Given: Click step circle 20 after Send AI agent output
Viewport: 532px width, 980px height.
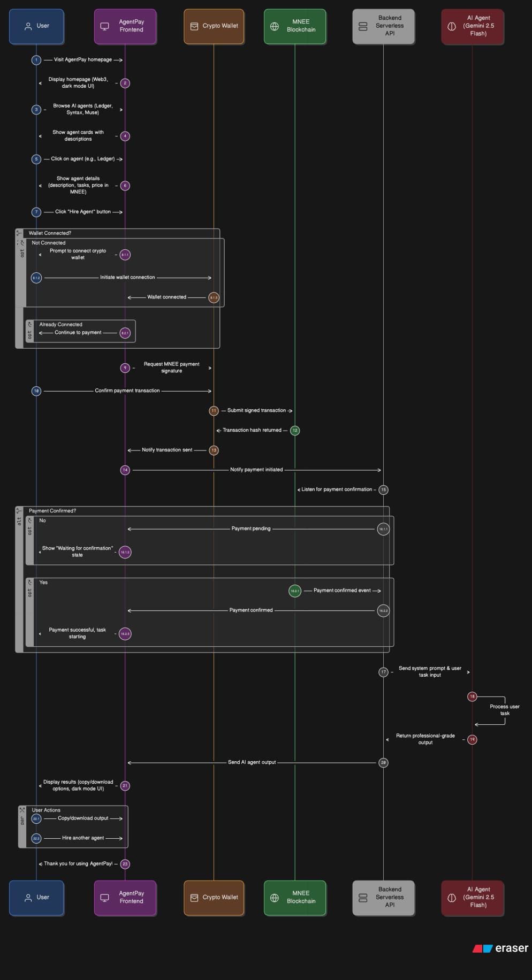Looking at the screenshot, I should (383, 763).
